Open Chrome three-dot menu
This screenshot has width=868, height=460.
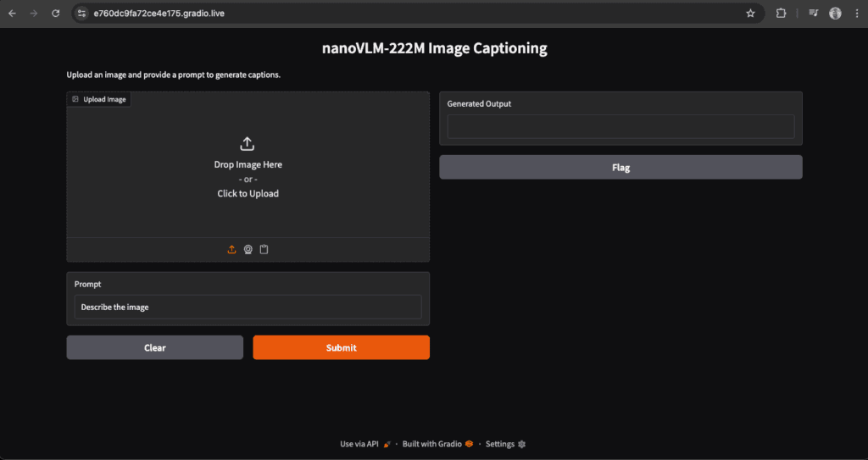pos(856,14)
